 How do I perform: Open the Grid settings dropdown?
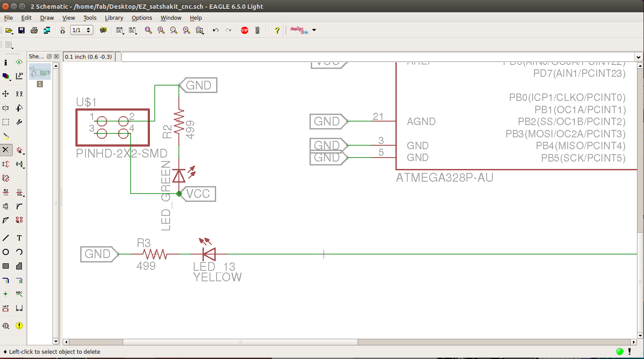coord(9,45)
